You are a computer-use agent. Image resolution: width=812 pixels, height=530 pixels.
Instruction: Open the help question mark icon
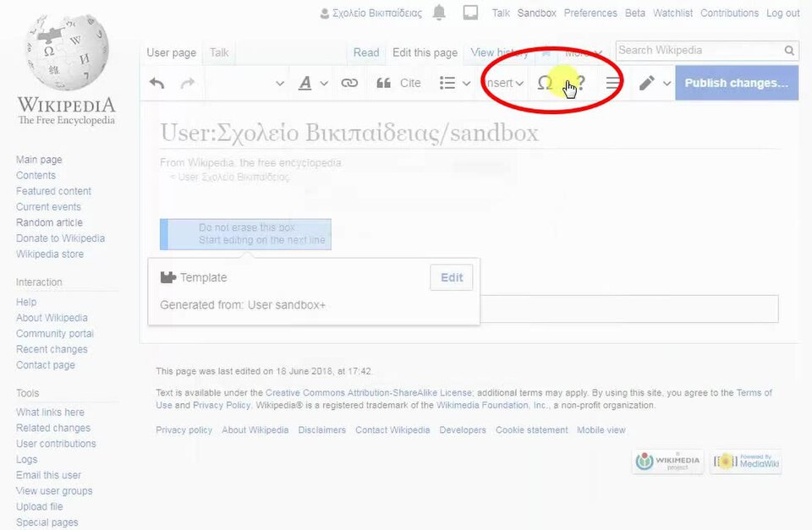[x=580, y=83]
